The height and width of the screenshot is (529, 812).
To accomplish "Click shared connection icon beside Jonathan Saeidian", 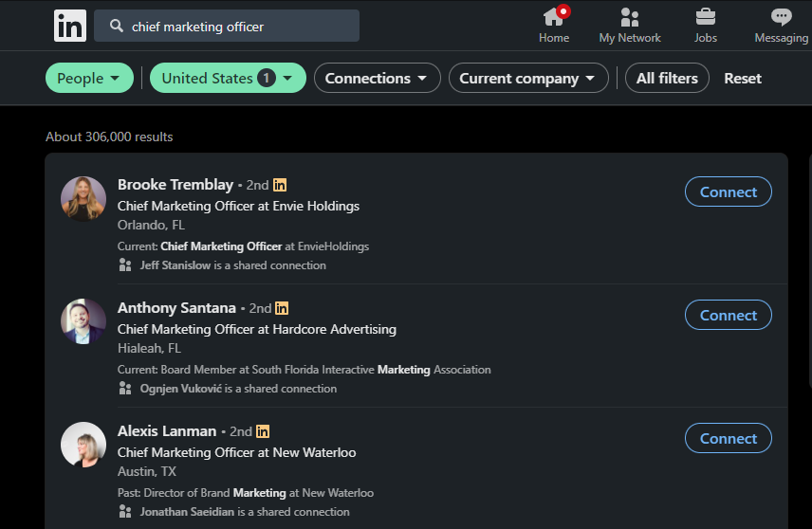I will [x=125, y=511].
